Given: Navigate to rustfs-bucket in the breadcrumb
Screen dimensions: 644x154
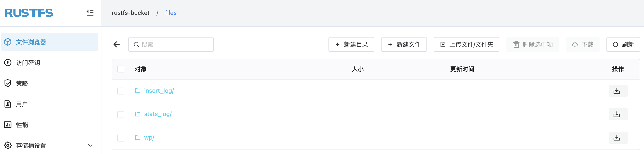Looking at the screenshot, I should coord(131,13).
